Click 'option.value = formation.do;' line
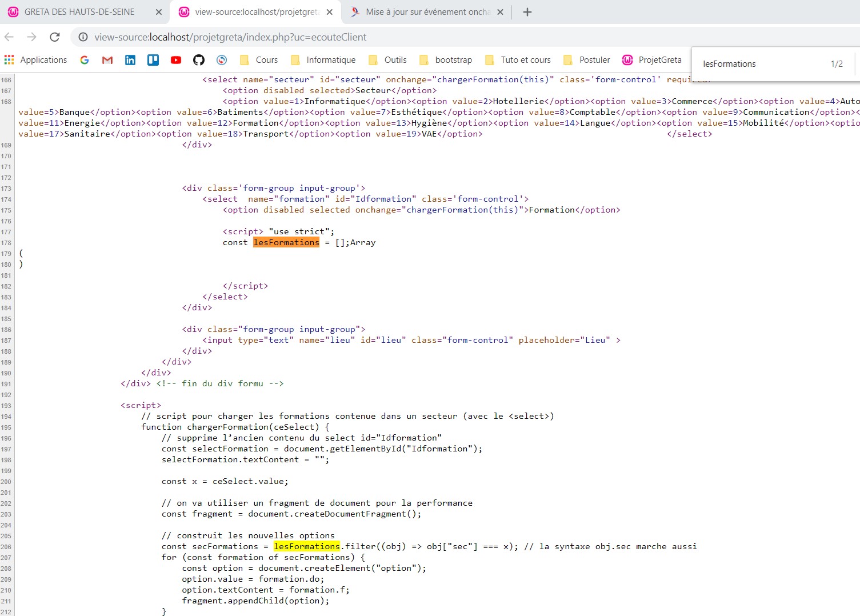860x616 pixels. (253, 579)
